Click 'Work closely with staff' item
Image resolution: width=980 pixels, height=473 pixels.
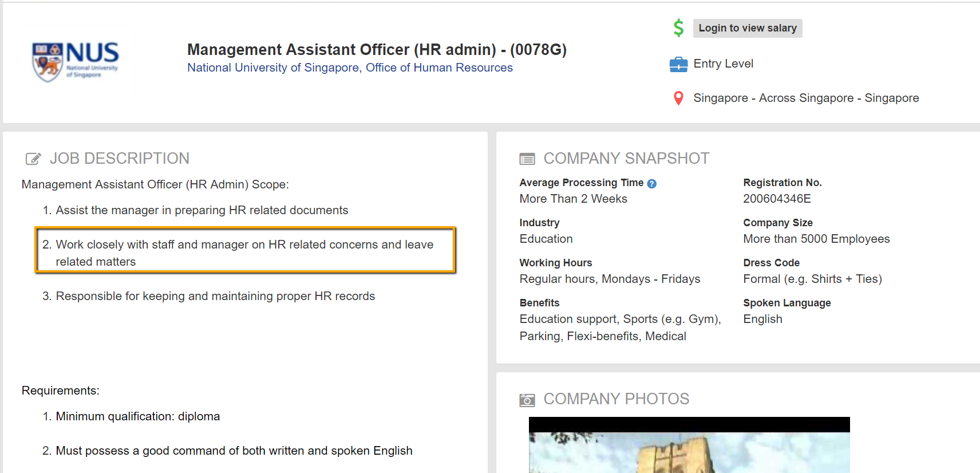(x=244, y=253)
